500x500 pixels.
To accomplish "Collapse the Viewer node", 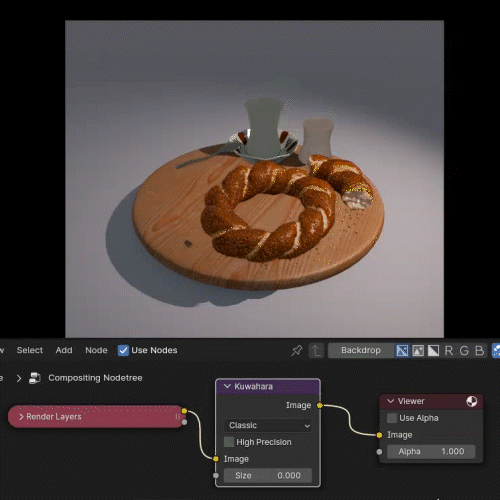I will point(391,401).
